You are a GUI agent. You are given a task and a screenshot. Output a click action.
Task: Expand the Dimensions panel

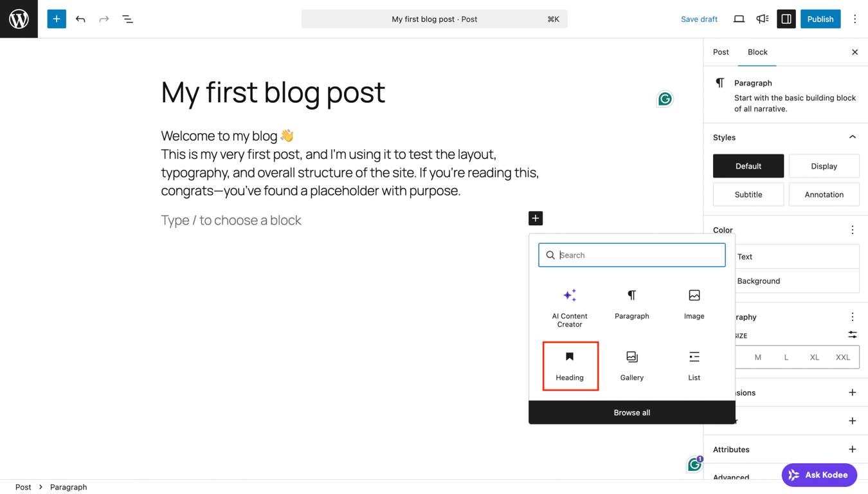click(x=852, y=392)
